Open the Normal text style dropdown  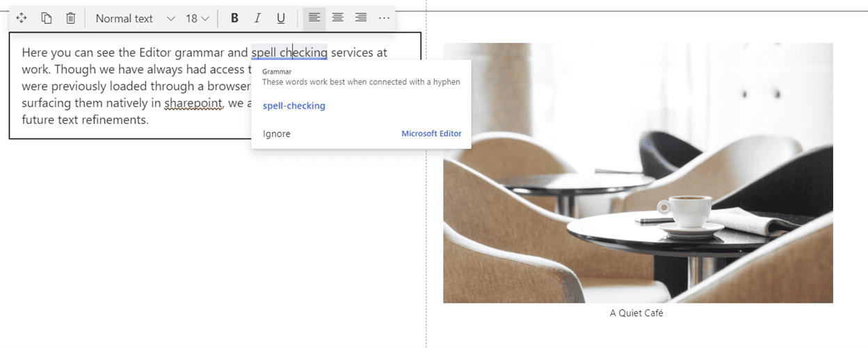click(x=135, y=19)
